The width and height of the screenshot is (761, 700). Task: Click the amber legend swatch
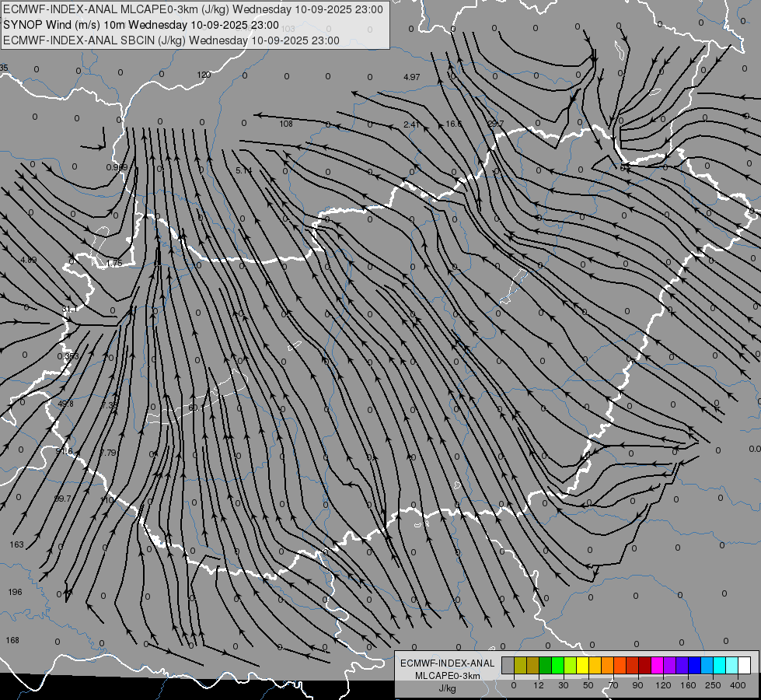pos(595,666)
